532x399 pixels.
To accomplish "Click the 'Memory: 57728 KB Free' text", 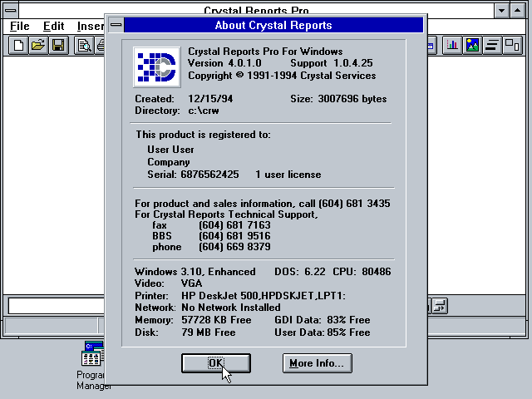I will pos(193,320).
